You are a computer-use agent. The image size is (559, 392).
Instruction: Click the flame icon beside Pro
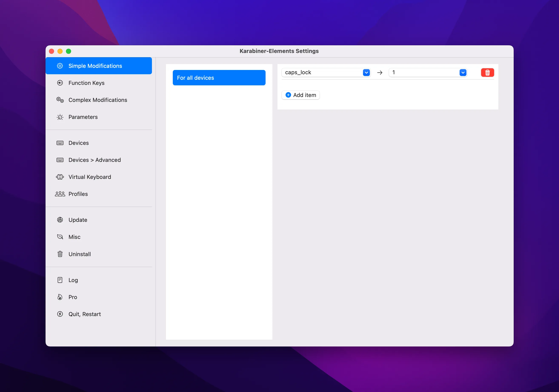(x=60, y=297)
